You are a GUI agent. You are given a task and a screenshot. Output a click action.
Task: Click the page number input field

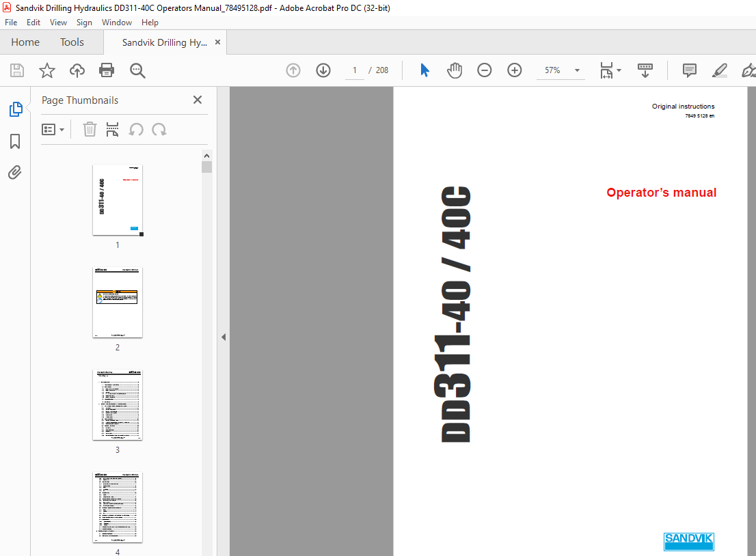354,70
